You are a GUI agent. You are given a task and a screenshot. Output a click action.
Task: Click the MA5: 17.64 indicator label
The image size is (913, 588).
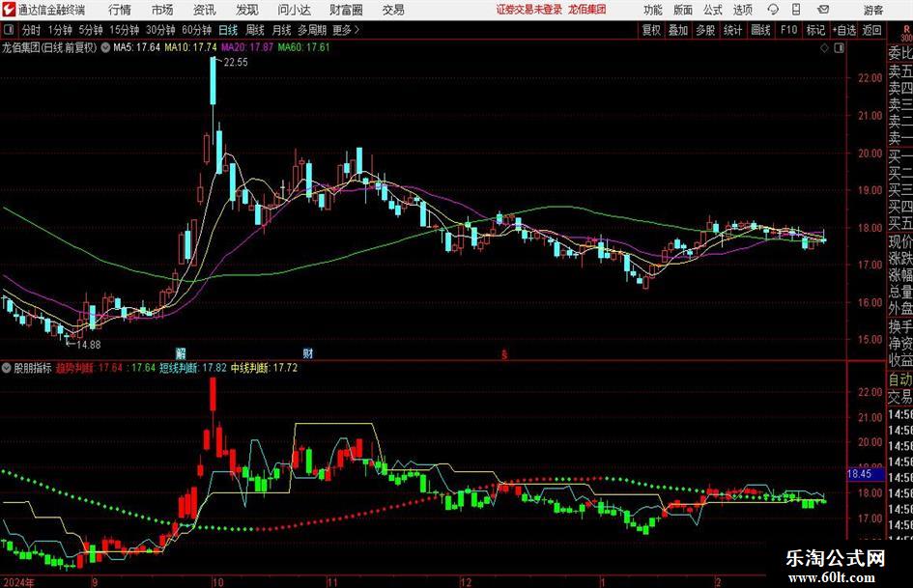point(136,47)
